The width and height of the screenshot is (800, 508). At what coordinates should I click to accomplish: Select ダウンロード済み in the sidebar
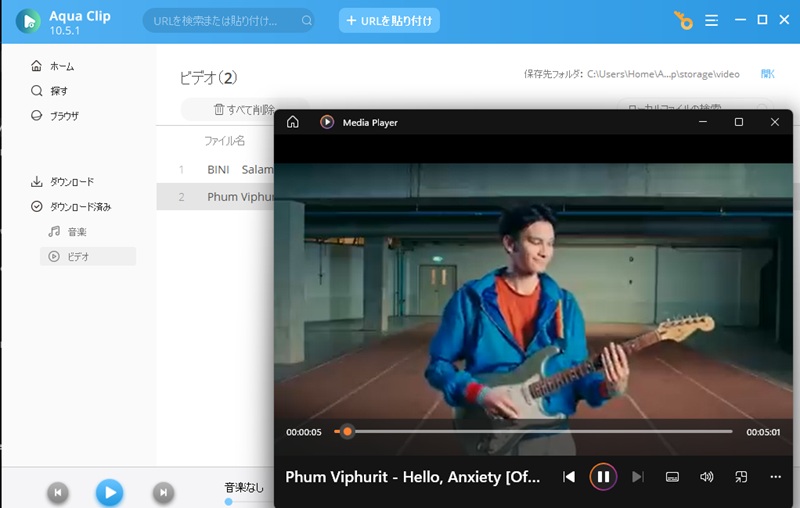click(71, 207)
